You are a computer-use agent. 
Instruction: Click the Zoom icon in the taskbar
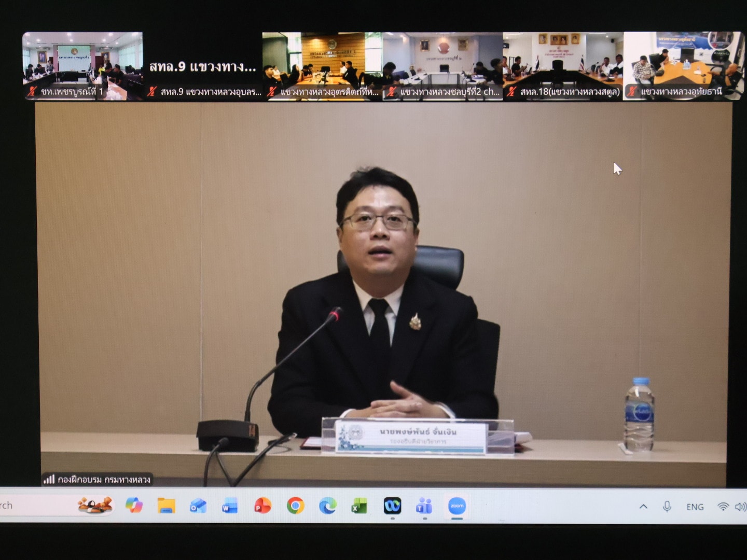pos(457,506)
